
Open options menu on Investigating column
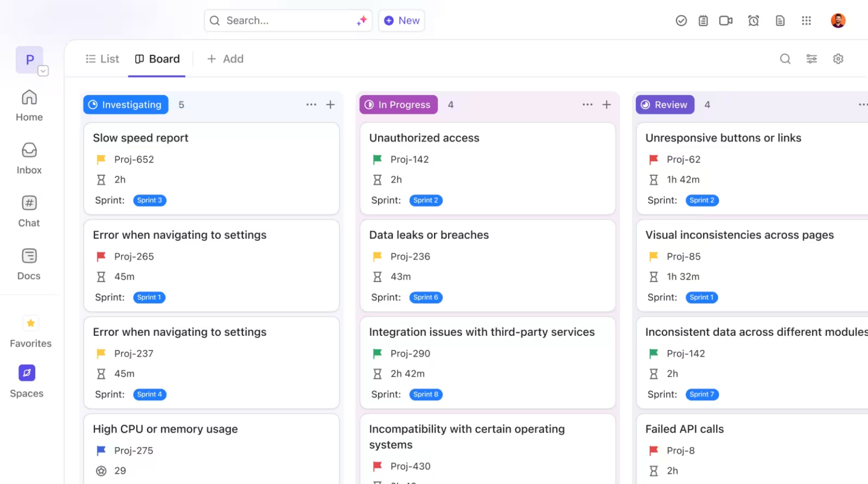click(311, 105)
